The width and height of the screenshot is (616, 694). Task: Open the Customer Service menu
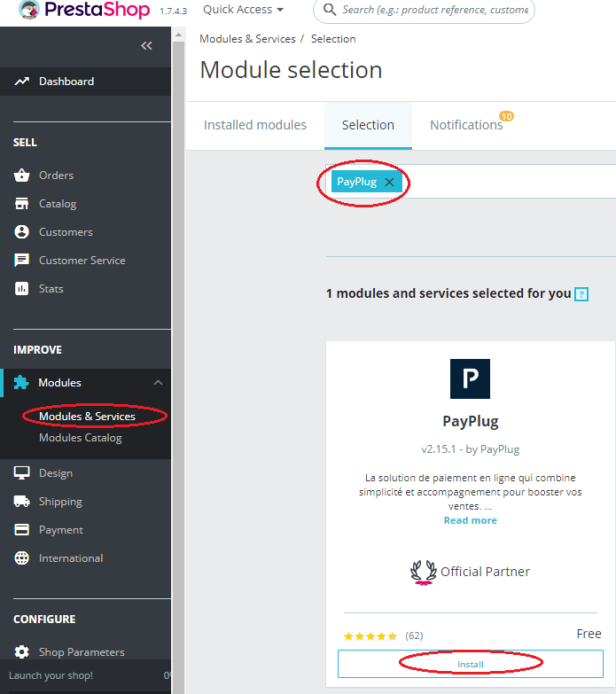pyautogui.click(x=82, y=261)
